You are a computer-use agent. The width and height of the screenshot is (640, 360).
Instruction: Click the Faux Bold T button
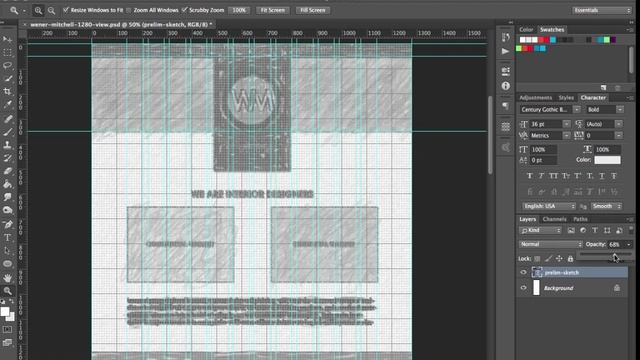click(x=529, y=176)
